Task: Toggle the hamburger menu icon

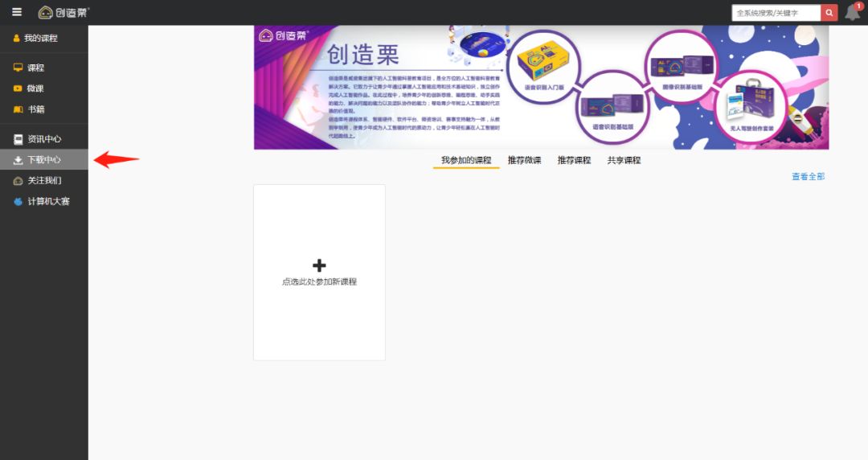Action: (17, 11)
